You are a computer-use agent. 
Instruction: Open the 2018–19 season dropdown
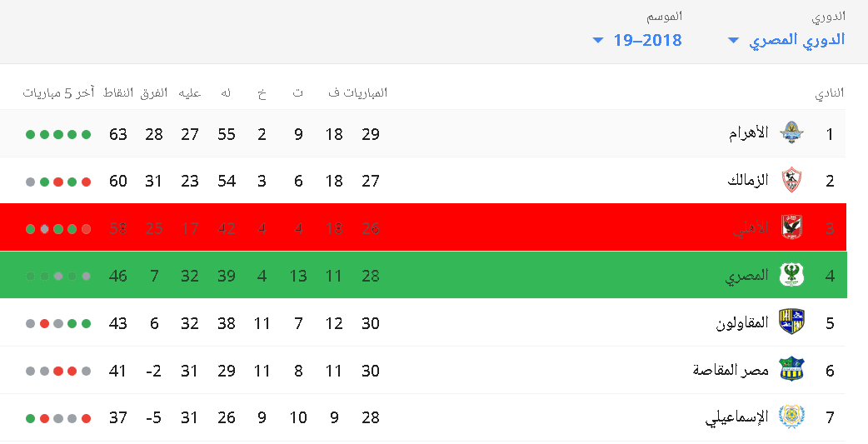click(x=637, y=40)
